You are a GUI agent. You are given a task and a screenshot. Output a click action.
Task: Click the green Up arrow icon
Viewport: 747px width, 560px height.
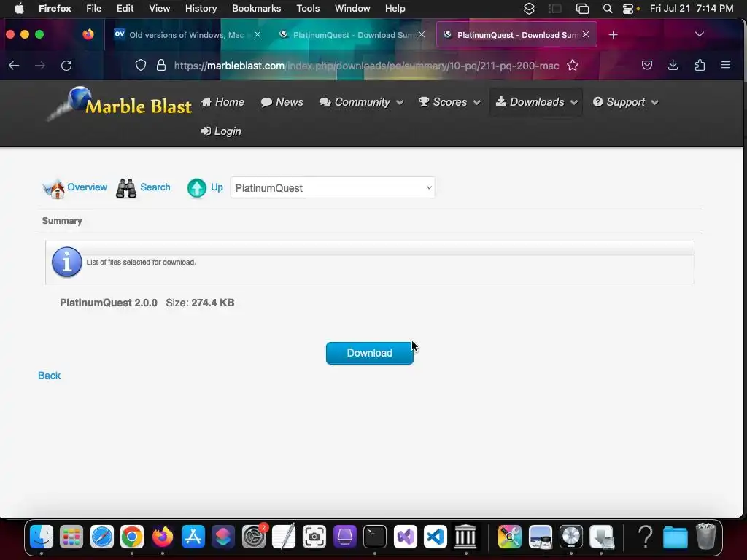(x=197, y=188)
